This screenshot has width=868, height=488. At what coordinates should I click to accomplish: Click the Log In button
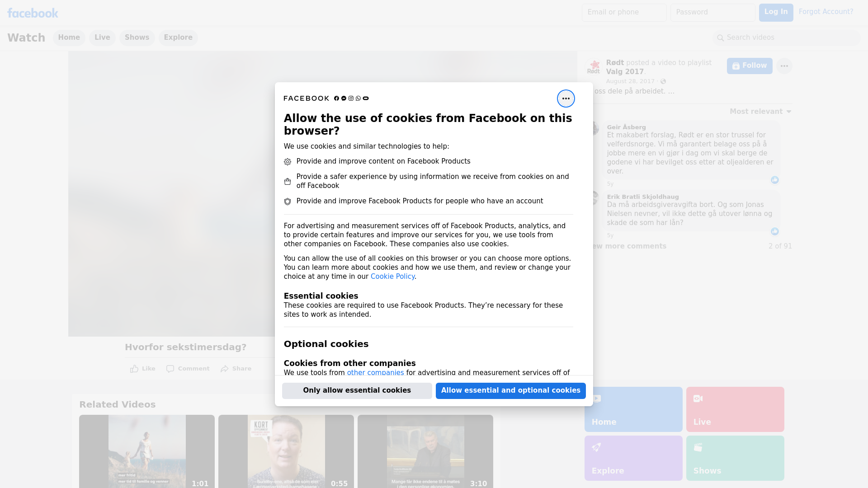coord(776,13)
